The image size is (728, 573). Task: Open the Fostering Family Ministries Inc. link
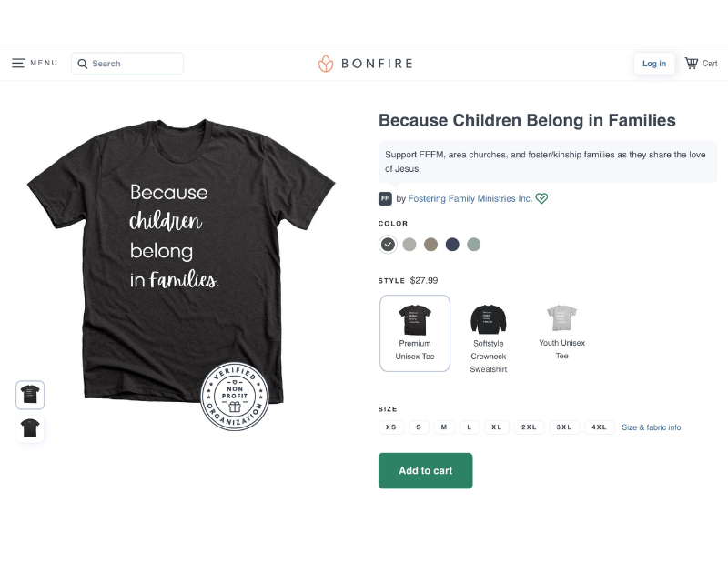[x=470, y=198]
